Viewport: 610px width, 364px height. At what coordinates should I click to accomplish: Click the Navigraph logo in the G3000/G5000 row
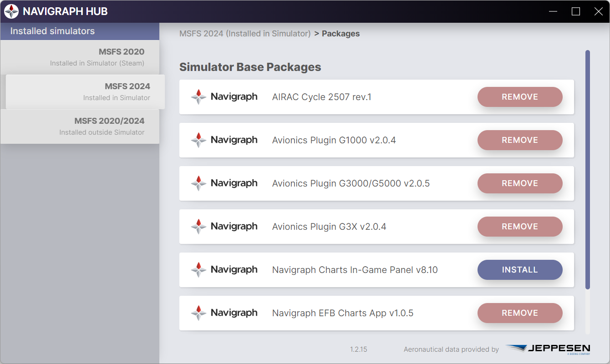pos(224,183)
